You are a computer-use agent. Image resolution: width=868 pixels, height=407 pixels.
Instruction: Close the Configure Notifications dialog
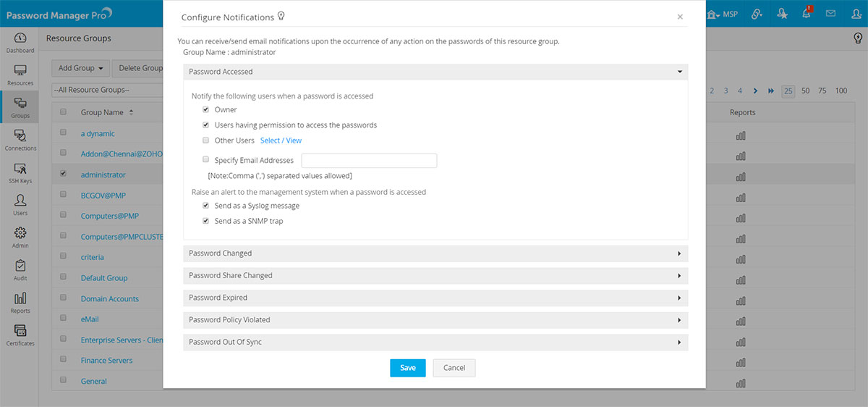(680, 17)
